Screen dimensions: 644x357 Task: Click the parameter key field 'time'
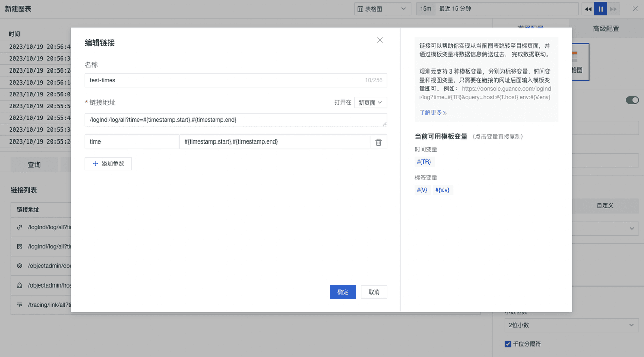pos(132,142)
